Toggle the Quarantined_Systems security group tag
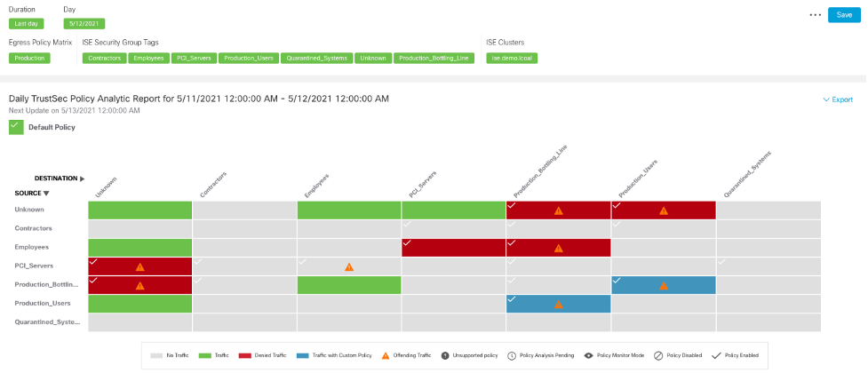The height and width of the screenshot is (373, 868). coord(315,58)
